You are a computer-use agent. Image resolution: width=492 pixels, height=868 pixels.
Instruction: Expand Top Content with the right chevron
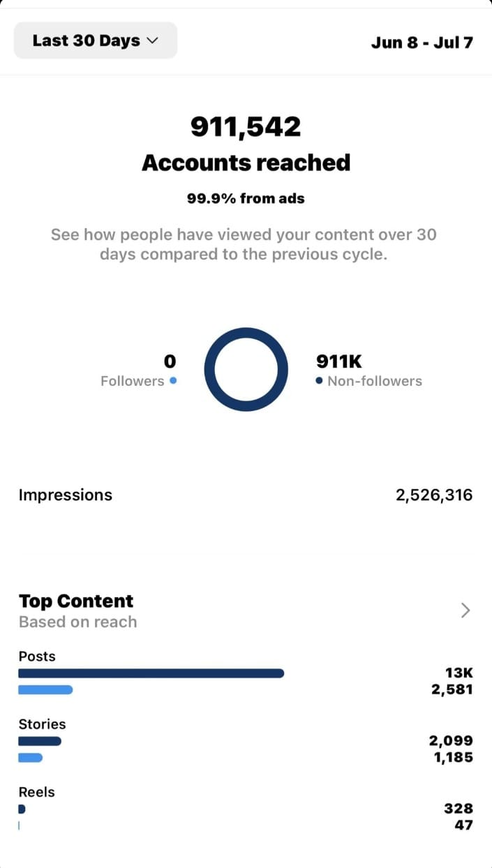click(x=466, y=611)
